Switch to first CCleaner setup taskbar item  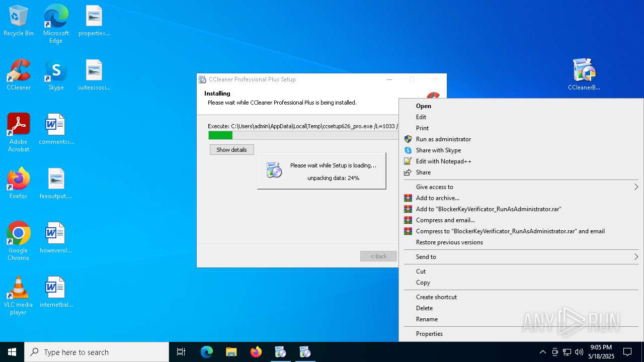click(x=280, y=352)
